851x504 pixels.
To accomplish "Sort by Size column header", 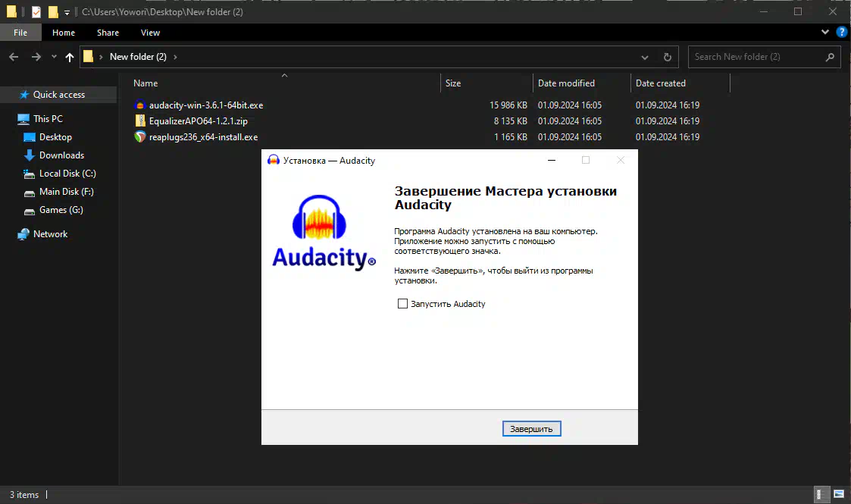I will (x=453, y=83).
